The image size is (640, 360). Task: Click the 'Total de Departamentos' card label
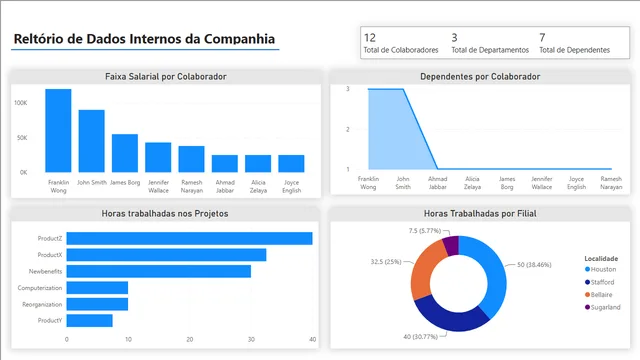[490, 50]
